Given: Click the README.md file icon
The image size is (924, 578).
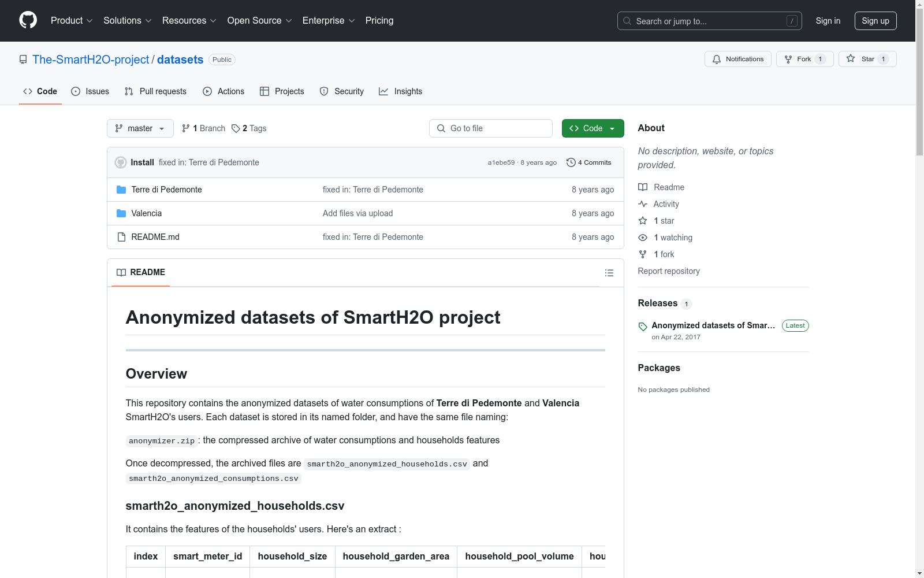Looking at the screenshot, I should click(x=121, y=237).
